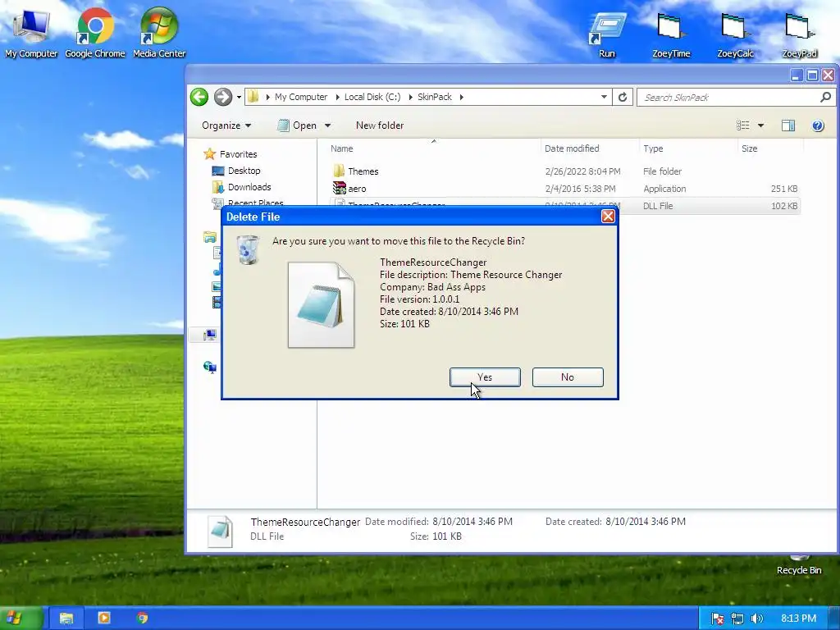840x630 pixels.
Task: Open Google Chrome desktop shortcut
Action: (95, 32)
